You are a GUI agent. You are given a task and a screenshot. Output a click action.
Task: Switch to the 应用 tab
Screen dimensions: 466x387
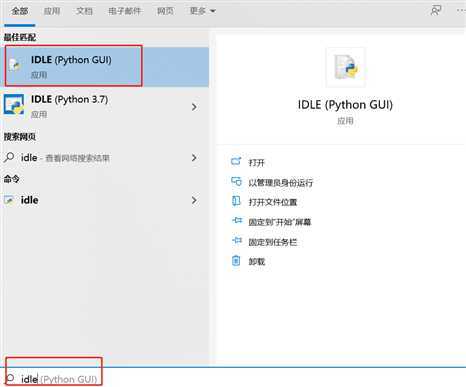tap(52, 11)
